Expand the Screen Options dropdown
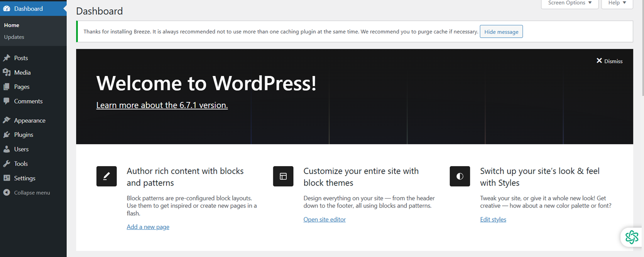 570,3
